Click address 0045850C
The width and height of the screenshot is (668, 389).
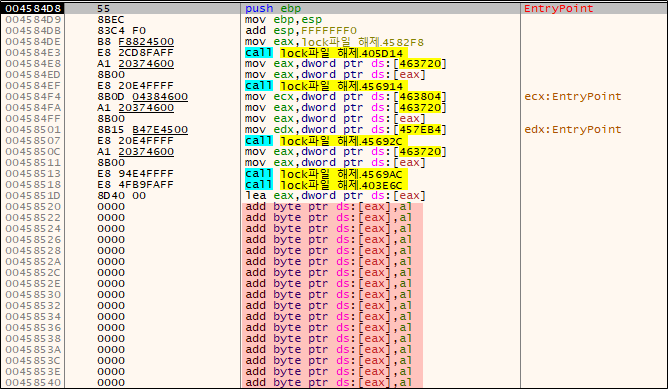coord(33,152)
